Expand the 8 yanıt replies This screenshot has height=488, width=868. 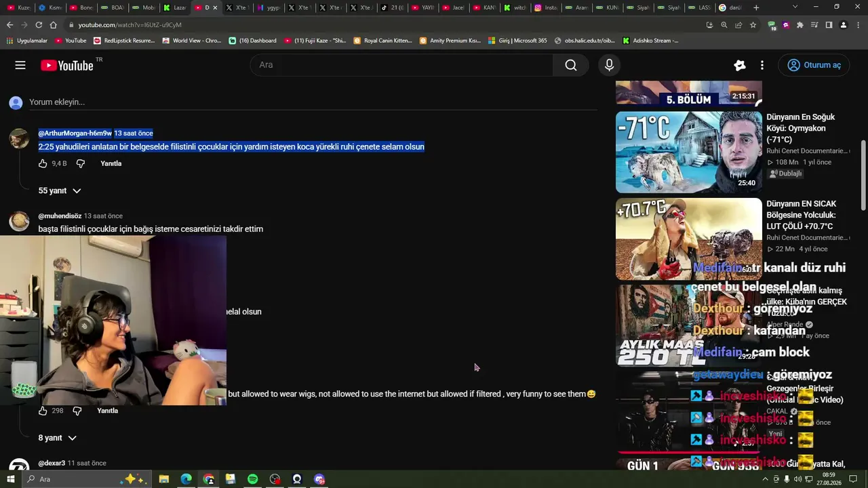58,438
